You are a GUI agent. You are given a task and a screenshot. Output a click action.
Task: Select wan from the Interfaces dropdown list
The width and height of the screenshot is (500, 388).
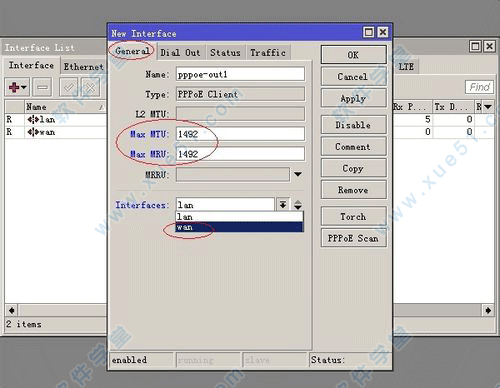coord(239,227)
